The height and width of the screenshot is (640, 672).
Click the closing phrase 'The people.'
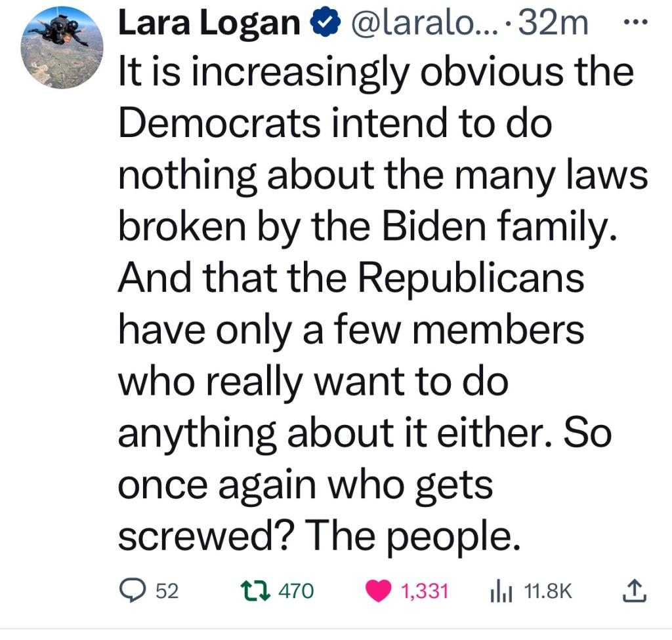pos(409,536)
